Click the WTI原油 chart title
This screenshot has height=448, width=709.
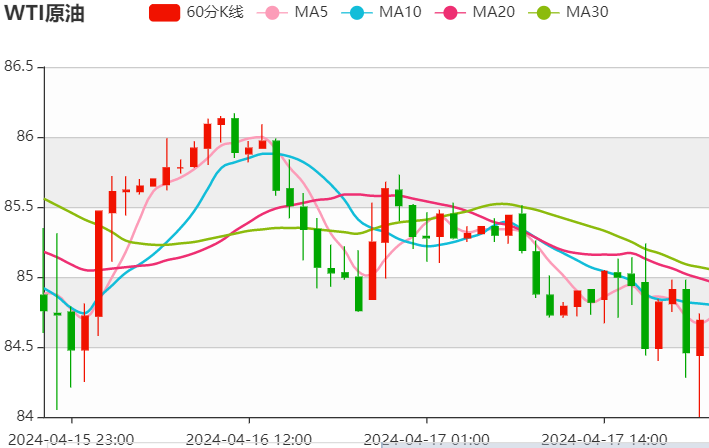click(44, 14)
